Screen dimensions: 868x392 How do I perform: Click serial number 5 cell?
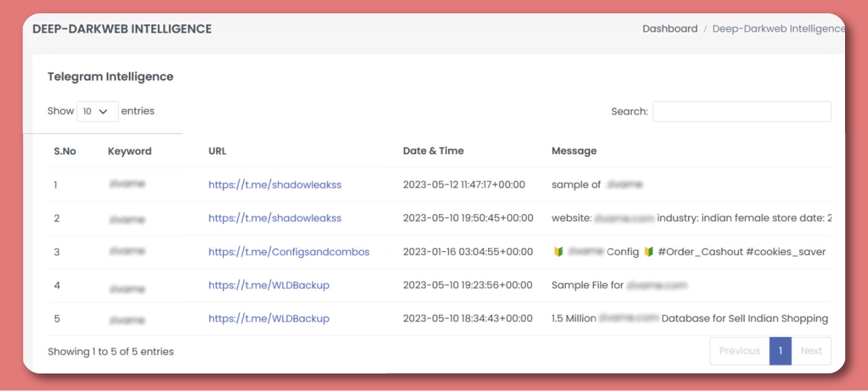pos(56,319)
